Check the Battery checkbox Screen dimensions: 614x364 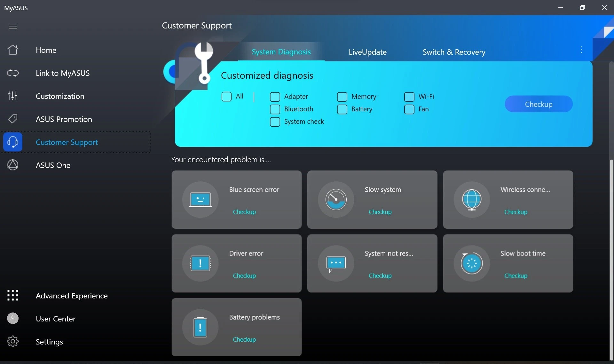[342, 109]
